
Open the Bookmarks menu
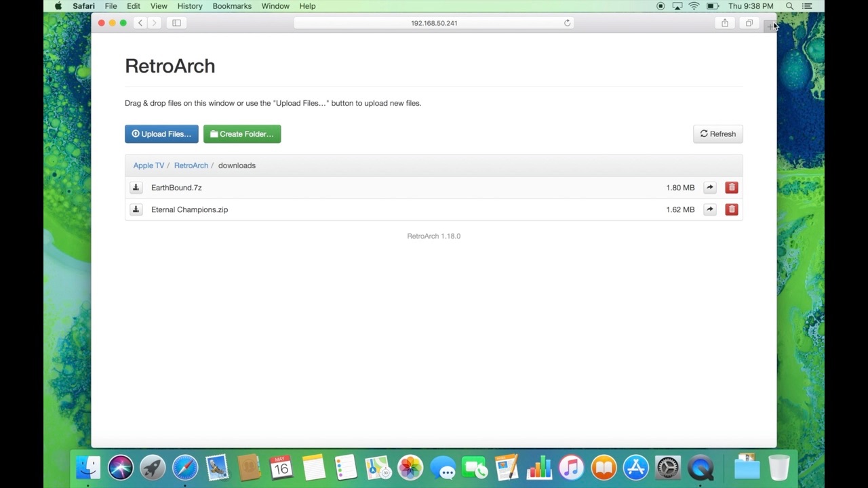click(x=232, y=6)
